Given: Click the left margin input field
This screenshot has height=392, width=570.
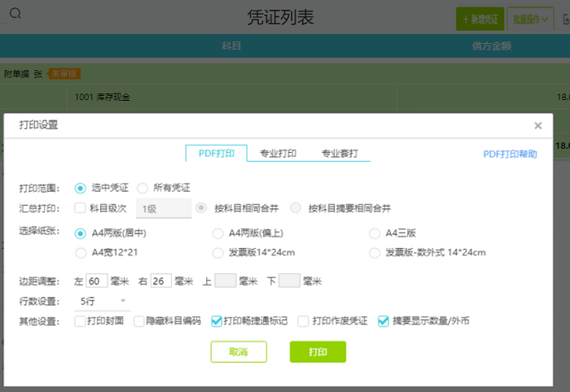Looking at the screenshot, I should (x=96, y=281).
